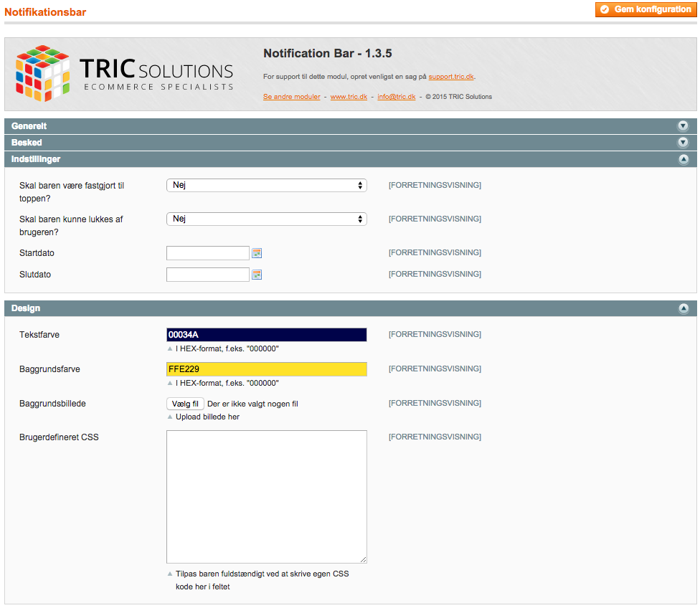This screenshot has width=700, height=608.
Task: Click into the Brugerdefineret CSS textarea
Action: pos(266,496)
